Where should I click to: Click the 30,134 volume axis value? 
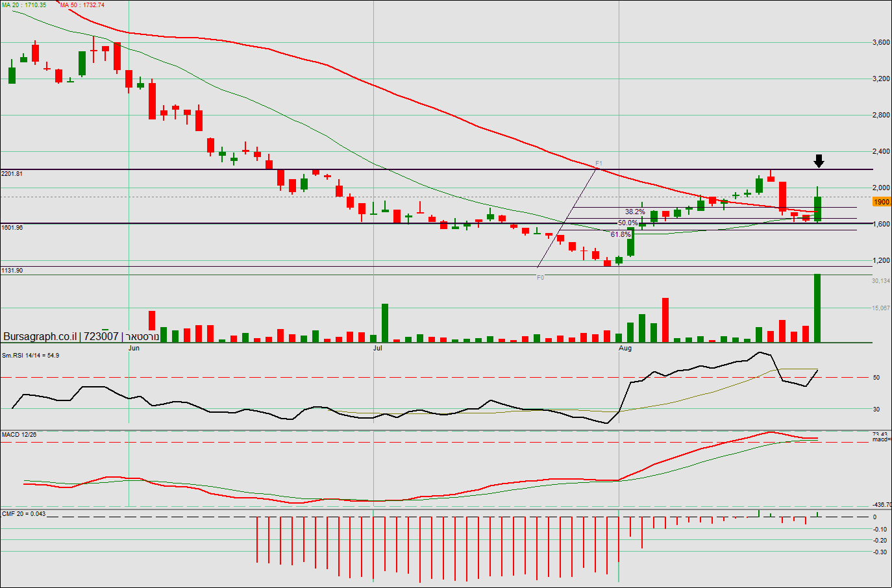point(881,281)
